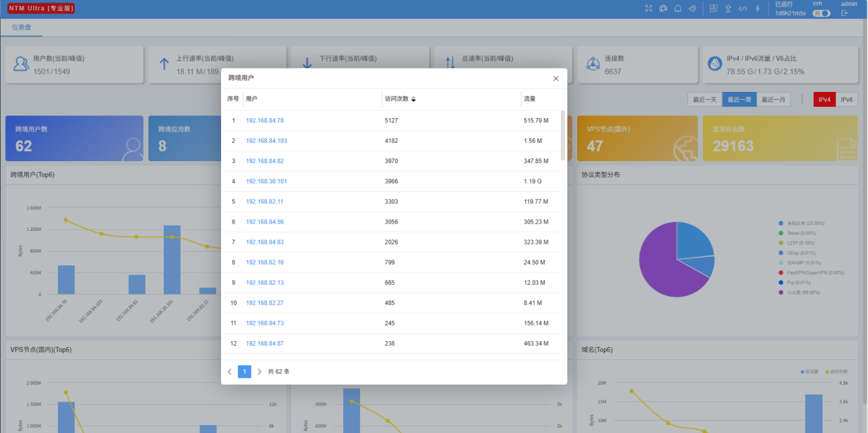Viewport: 868px width, 433px height.
Task: Open user 192.168.82.16 link
Action: tap(265, 262)
